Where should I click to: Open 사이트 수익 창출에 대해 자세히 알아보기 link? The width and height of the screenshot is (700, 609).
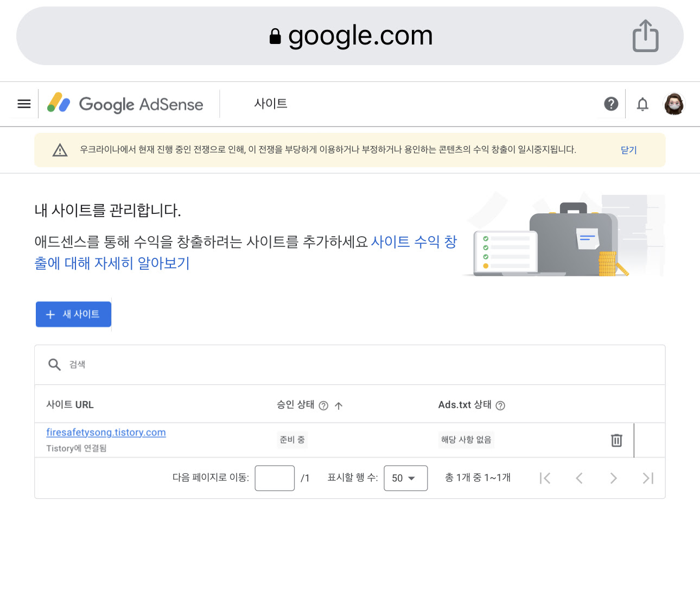coord(246,252)
